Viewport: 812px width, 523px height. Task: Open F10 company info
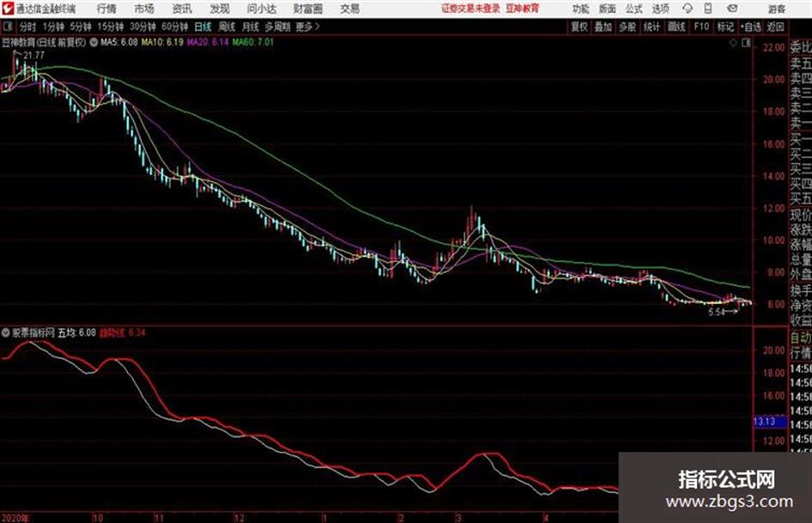click(701, 27)
